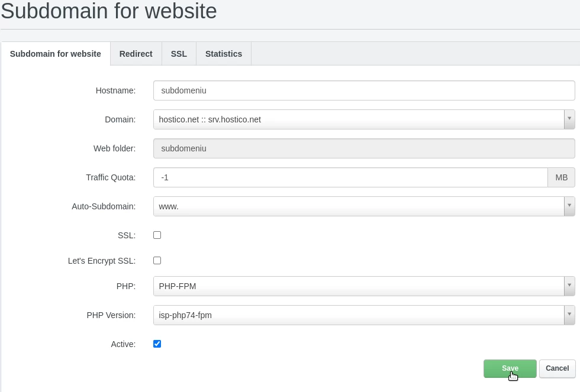The width and height of the screenshot is (580, 392).
Task: Click the MB unit label
Action: (x=561, y=177)
